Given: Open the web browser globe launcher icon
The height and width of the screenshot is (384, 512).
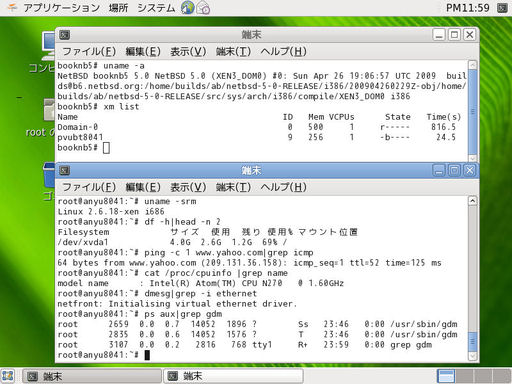Looking at the screenshot, I should click(x=188, y=8).
